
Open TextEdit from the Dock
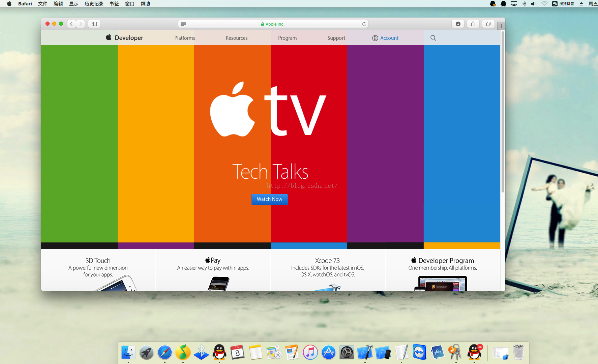pyautogui.click(x=401, y=353)
